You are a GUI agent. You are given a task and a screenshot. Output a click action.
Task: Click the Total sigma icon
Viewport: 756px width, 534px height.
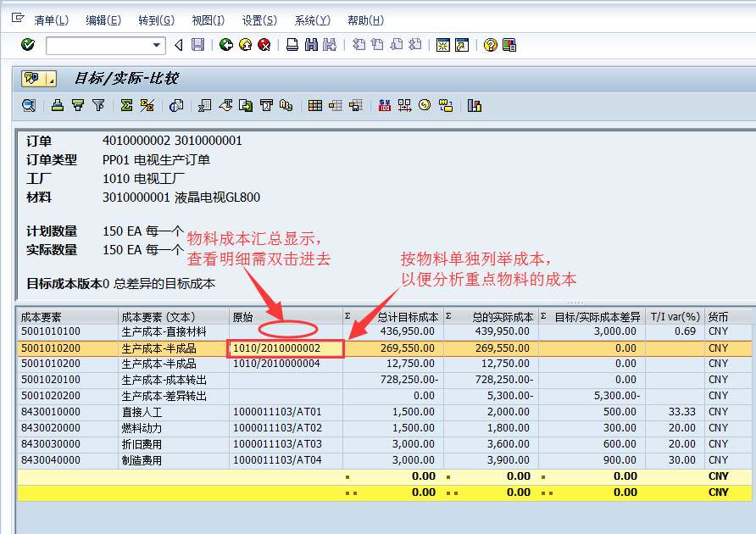click(x=126, y=105)
